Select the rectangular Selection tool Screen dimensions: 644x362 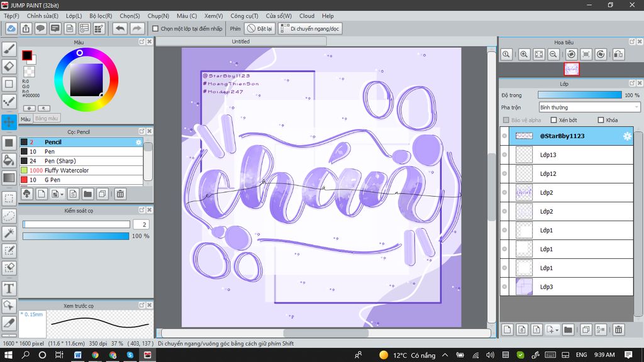click(9, 199)
